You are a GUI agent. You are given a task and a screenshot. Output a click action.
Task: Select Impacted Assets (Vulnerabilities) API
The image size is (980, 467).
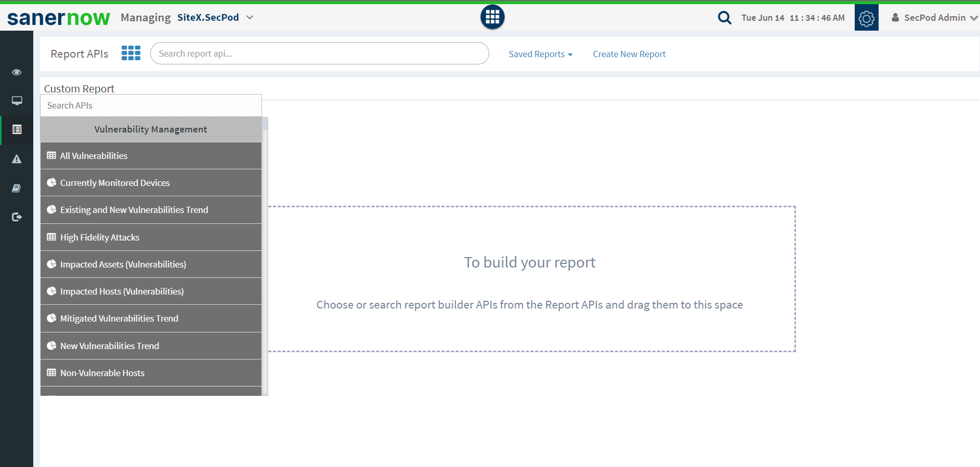(x=151, y=264)
